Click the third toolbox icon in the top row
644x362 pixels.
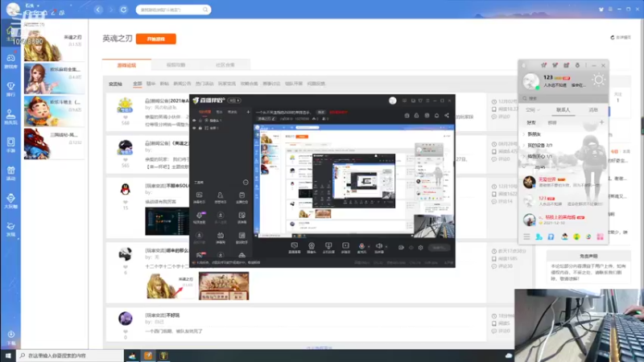pyautogui.click(x=242, y=197)
